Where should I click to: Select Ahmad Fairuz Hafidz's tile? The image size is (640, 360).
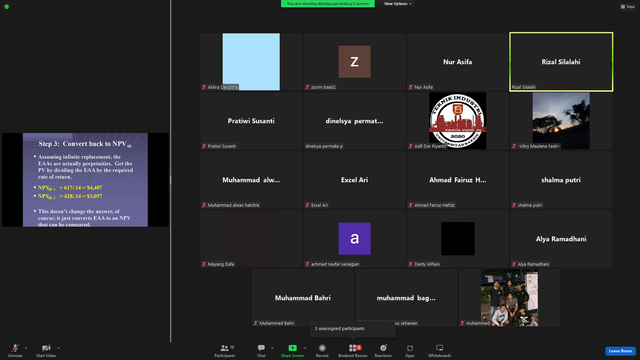point(458,180)
